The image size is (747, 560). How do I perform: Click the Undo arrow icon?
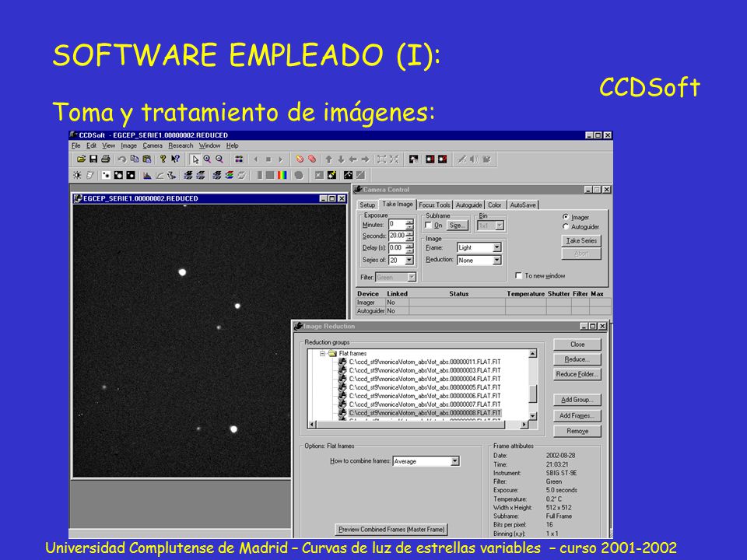pos(122,159)
